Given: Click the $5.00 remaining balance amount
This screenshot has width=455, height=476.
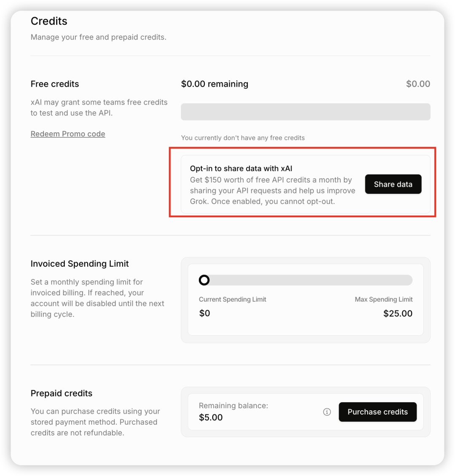Looking at the screenshot, I should pyautogui.click(x=211, y=417).
